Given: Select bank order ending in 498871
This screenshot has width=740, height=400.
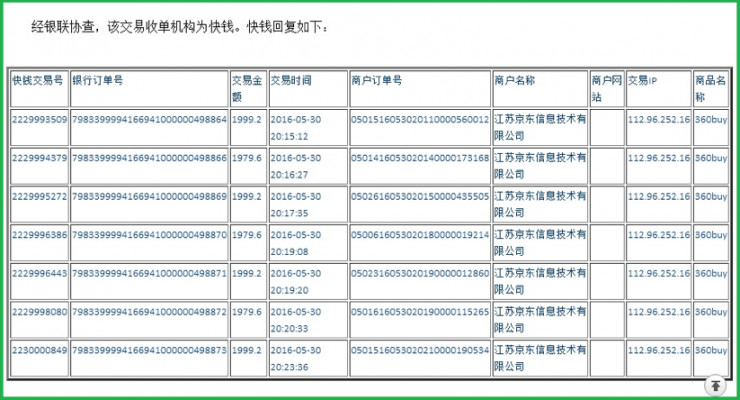Looking at the screenshot, I should 149,274.
